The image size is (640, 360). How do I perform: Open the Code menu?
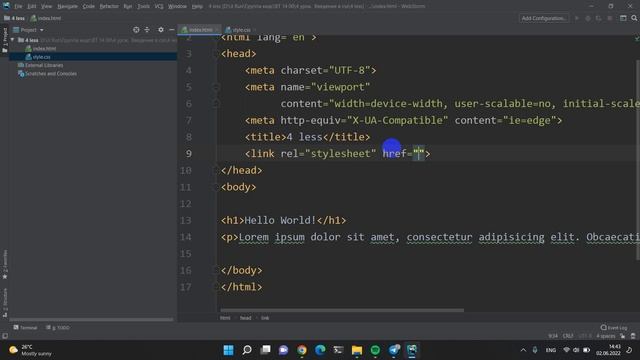89,6
